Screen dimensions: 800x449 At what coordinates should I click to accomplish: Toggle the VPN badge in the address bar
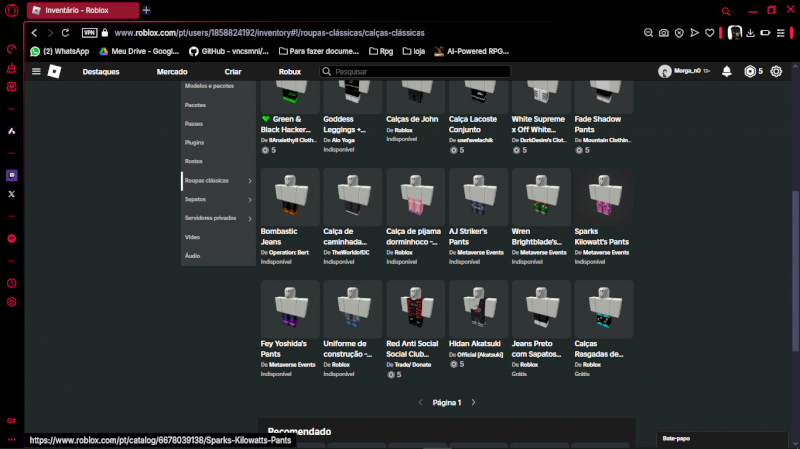90,33
